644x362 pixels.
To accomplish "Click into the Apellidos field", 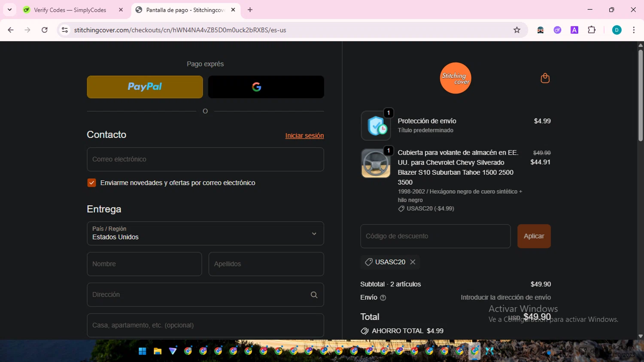I will click(266, 264).
